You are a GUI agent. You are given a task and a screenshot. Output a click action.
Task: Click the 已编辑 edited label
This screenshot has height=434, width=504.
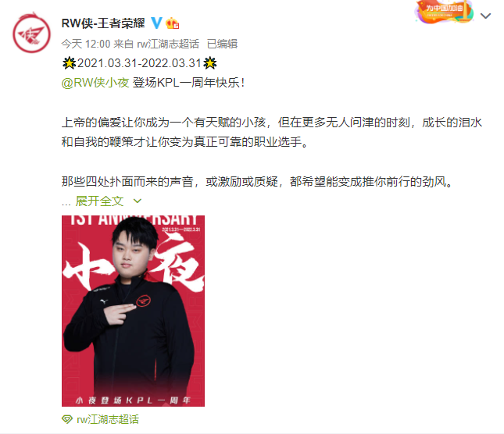222,44
